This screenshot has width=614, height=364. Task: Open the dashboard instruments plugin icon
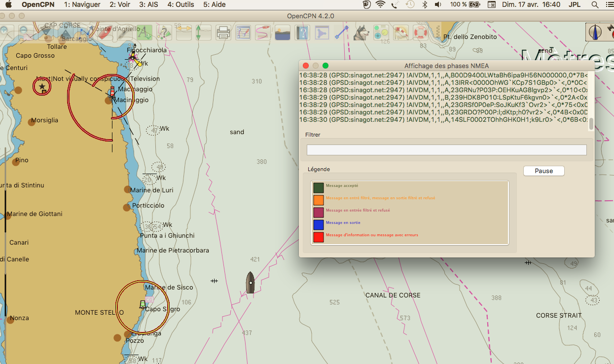(x=381, y=33)
